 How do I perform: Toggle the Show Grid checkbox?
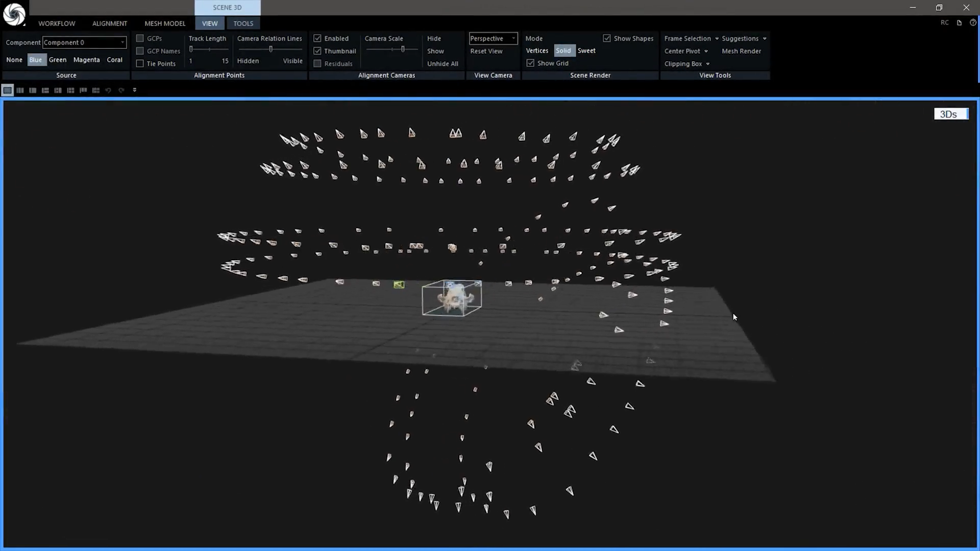pos(530,63)
